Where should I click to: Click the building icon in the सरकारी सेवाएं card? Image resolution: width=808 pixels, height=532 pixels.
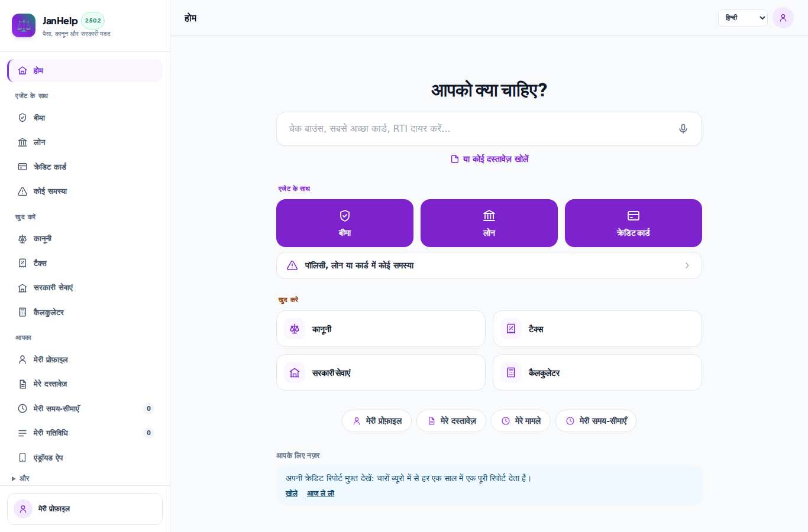point(295,372)
